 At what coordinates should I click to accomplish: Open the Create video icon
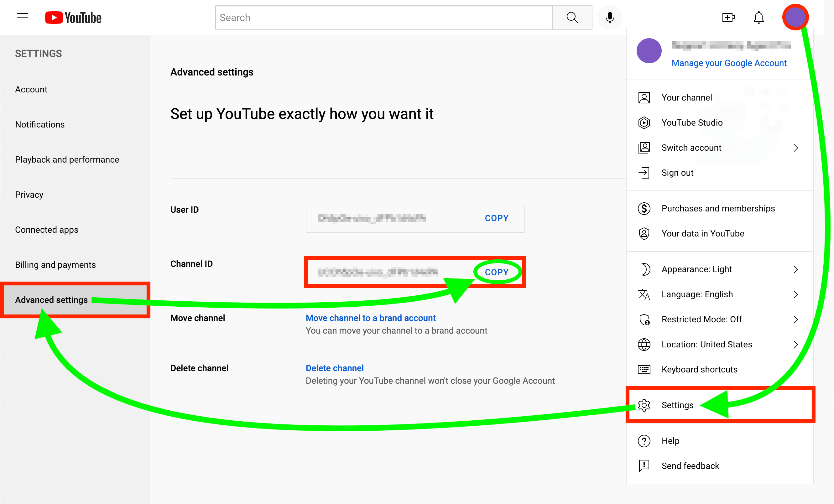point(728,17)
